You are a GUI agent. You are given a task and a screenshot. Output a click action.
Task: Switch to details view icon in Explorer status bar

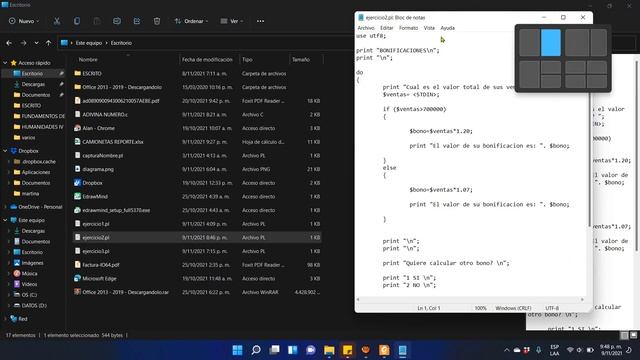pyautogui.click(x=624, y=335)
